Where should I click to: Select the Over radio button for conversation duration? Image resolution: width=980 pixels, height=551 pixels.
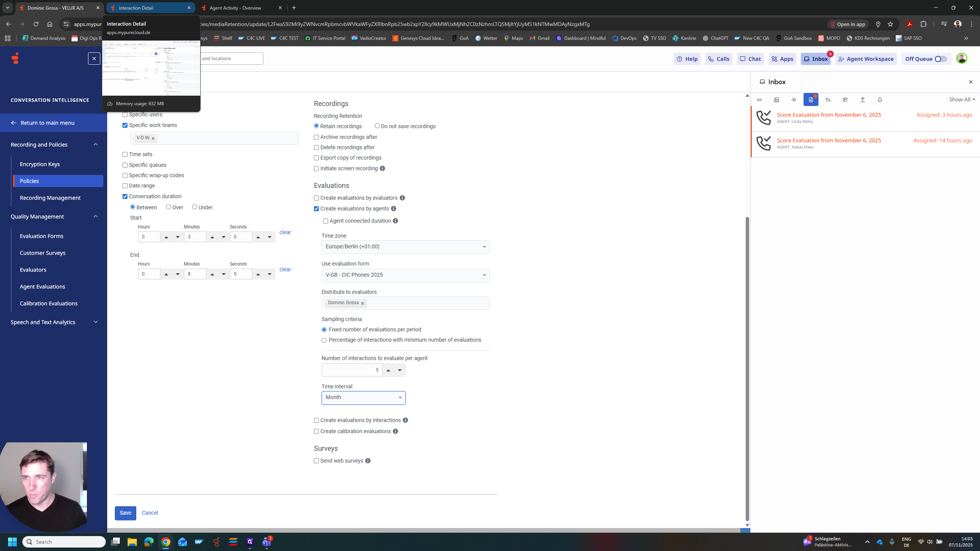(x=168, y=207)
